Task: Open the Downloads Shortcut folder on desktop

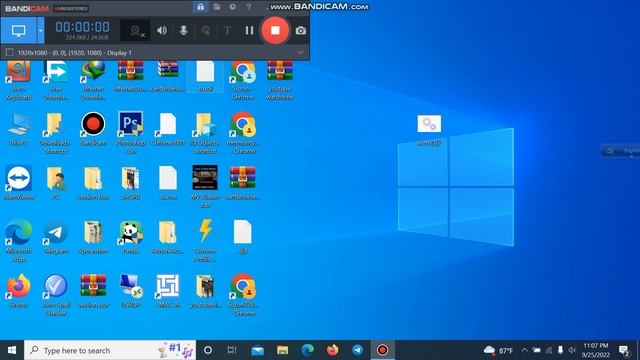Action: [x=56, y=133]
